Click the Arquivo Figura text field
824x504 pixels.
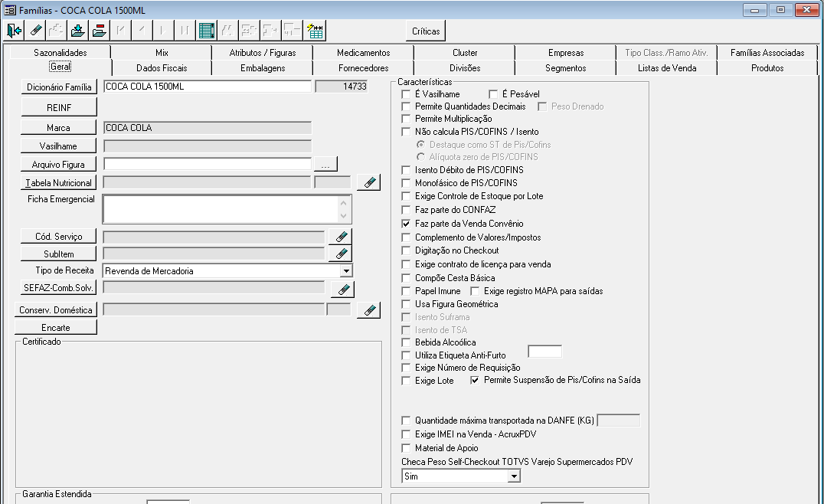tap(207, 164)
